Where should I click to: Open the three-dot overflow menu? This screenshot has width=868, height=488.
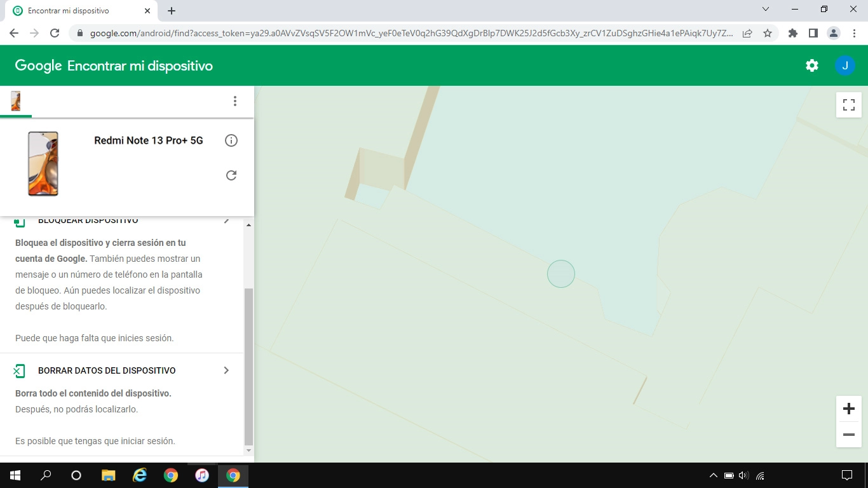coord(235,101)
